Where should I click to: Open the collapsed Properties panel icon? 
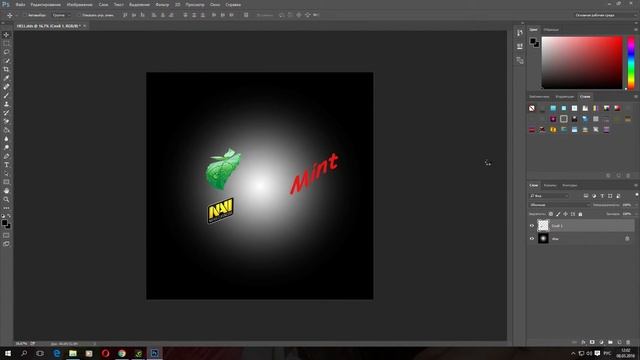(520, 47)
